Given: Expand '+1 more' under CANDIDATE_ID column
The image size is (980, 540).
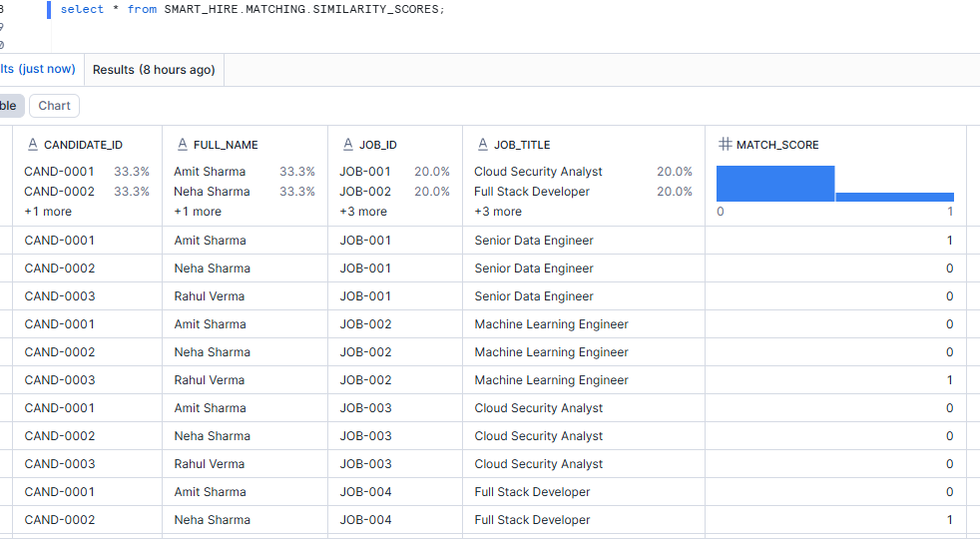Looking at the screenshot, I should coord(48,212).
